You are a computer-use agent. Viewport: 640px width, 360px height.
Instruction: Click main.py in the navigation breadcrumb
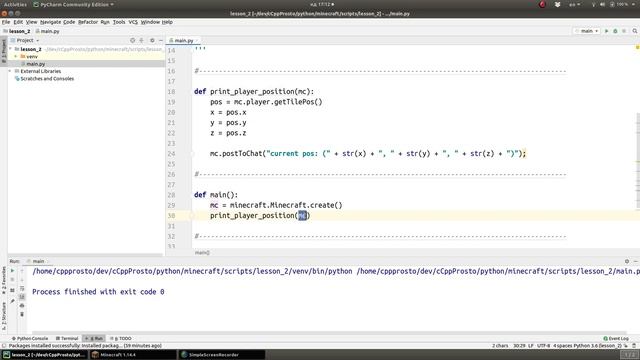[48, 31]
